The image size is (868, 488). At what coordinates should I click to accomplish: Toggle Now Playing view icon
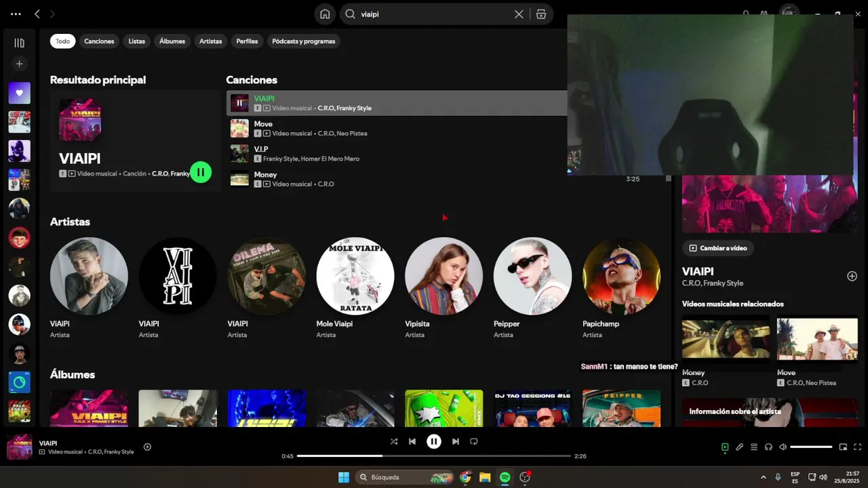coord(725,447)
